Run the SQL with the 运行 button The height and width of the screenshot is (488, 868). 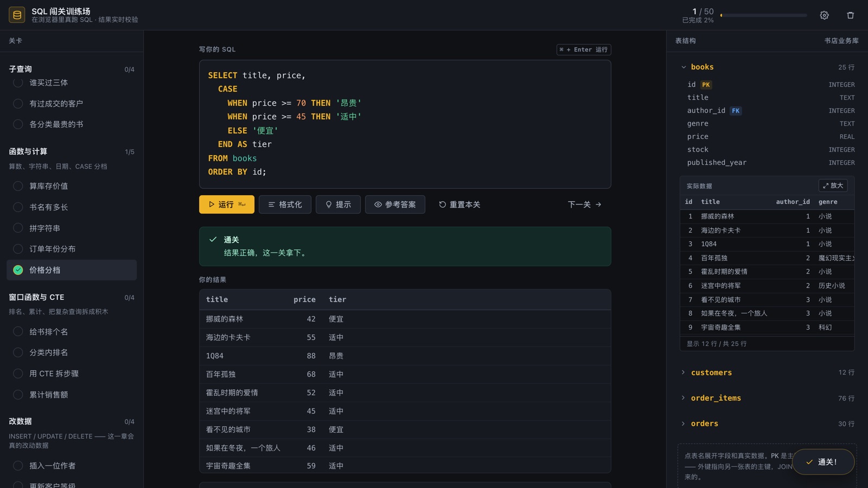pos(226,204)
